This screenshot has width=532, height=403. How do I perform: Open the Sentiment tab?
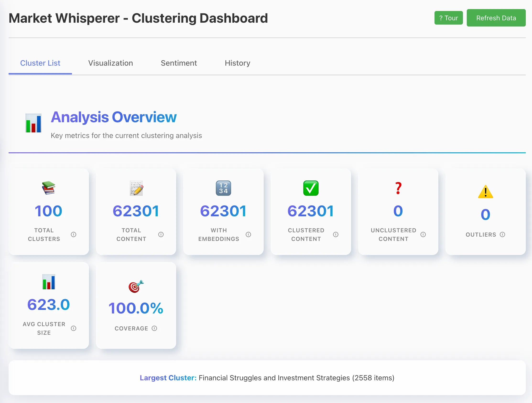pyautogui.click(x=179, y=63)
